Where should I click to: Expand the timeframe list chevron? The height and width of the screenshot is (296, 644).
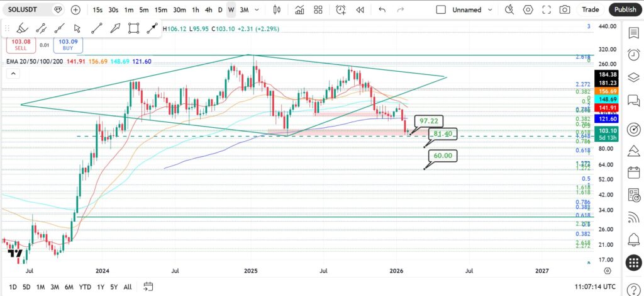[x=257, y=10]
